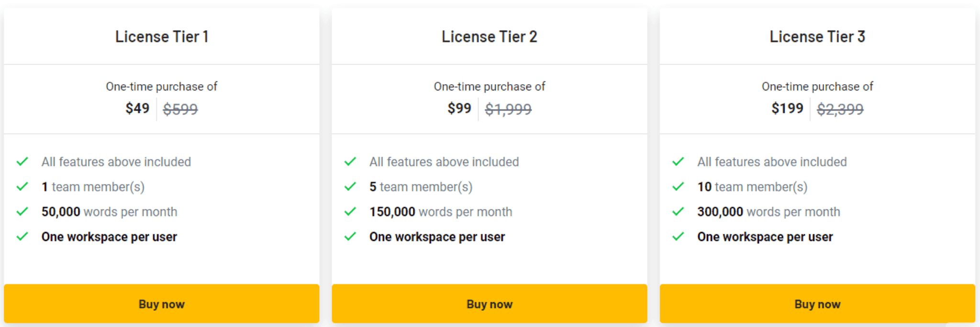The width and height of the screenshot is (980, 327).
Task: Click checkmark next to '10 team member(s)'
Action: click(x=678, y=186)
